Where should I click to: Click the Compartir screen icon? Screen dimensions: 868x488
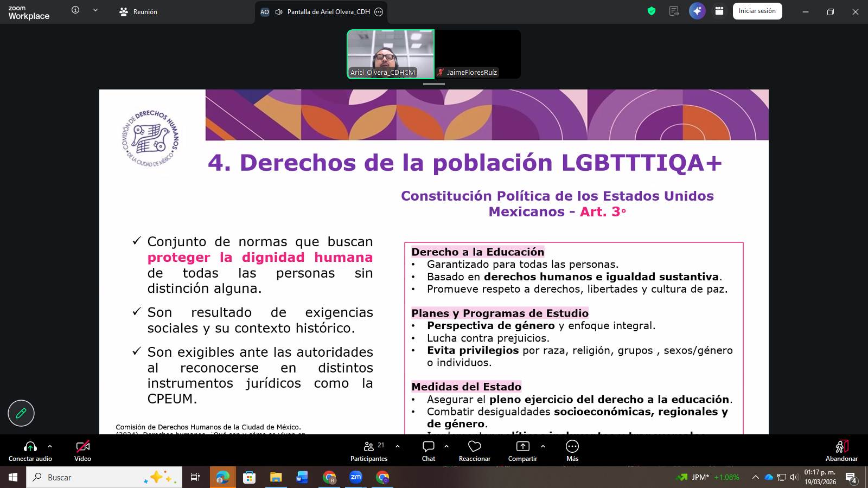point(522,447)
